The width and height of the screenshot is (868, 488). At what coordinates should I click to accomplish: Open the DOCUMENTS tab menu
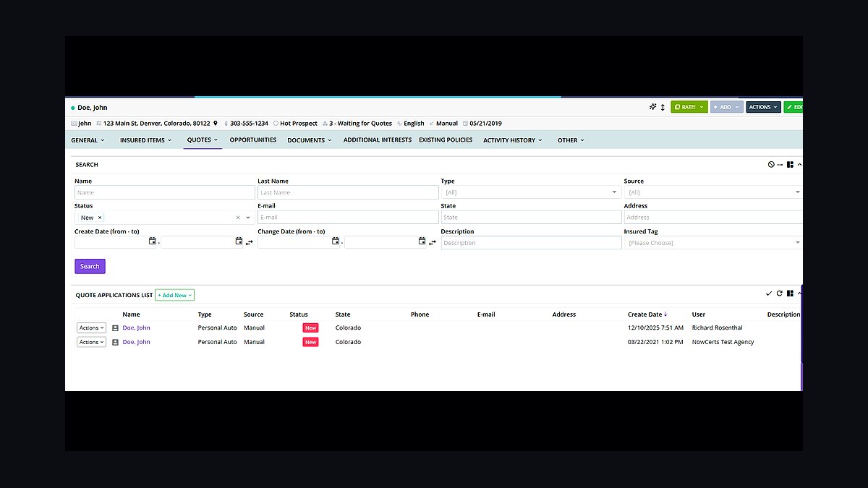pos(310,140)
